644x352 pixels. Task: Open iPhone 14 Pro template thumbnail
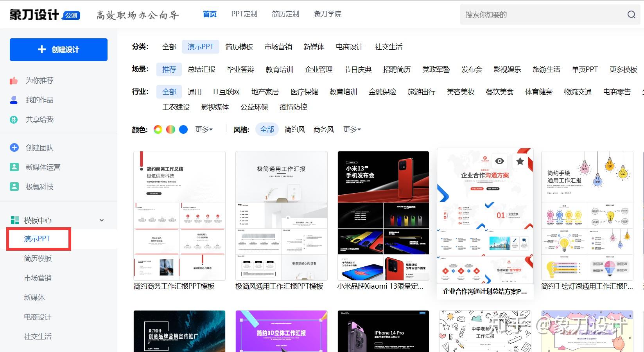point(383,331)
